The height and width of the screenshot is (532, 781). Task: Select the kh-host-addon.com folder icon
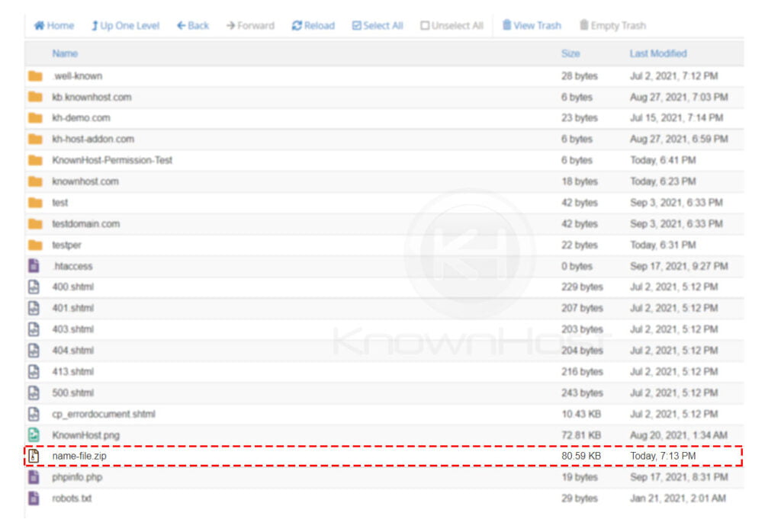pyautogui.click(x=35, y=139)
